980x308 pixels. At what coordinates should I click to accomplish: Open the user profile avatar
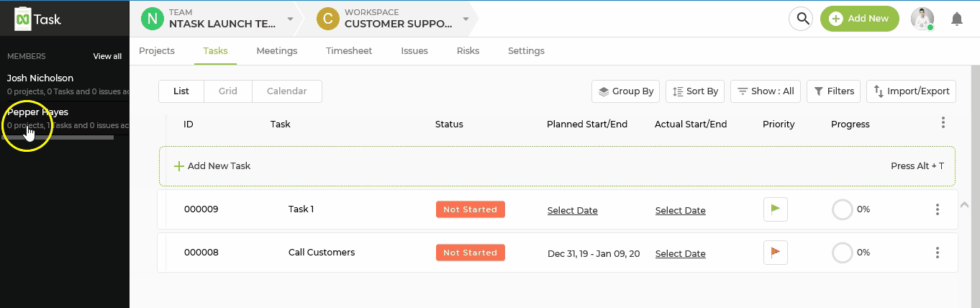click(x=922, y=19)
